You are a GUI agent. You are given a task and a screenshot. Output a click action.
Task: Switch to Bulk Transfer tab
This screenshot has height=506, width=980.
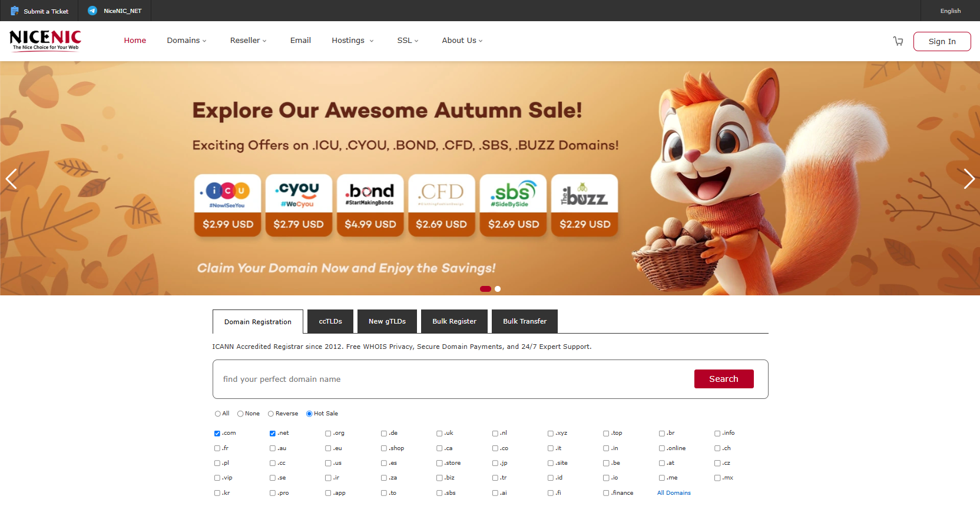click(x=525, y=321)
